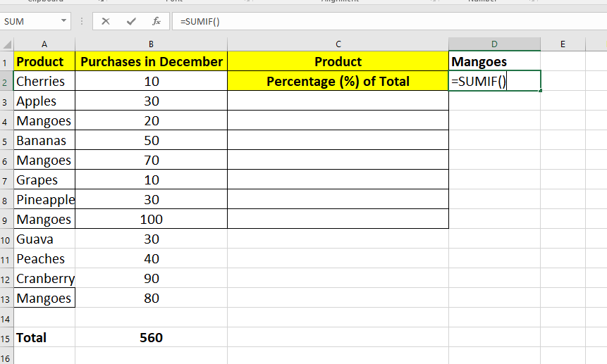Open the Insert Function fx dialog
This screenshot has height=364, width=607.
[x=156, y=21]
